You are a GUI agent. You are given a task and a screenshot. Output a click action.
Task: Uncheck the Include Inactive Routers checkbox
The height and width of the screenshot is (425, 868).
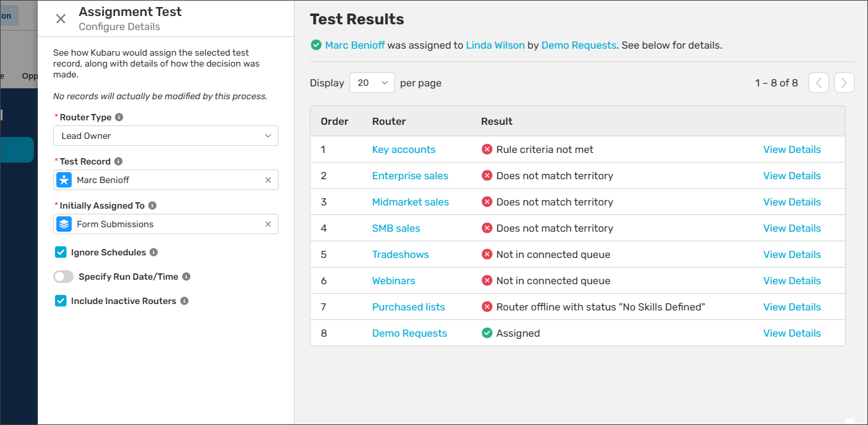(x=61, y=301)
